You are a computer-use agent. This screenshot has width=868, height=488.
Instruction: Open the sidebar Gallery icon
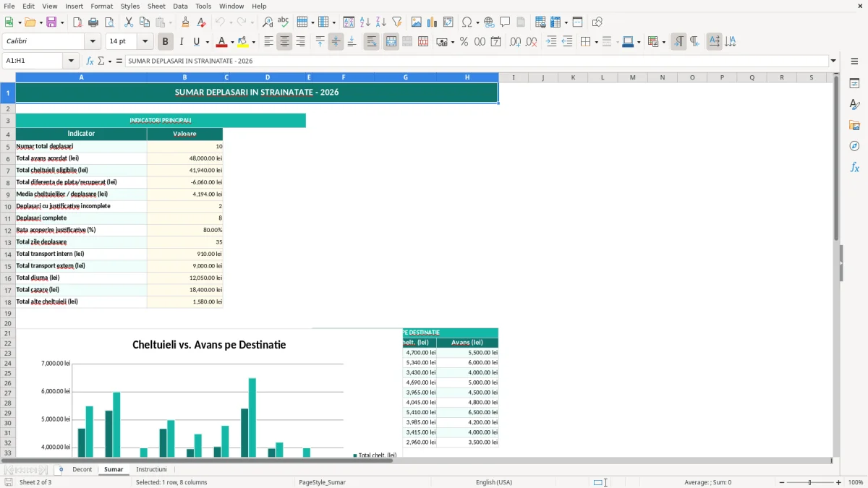854,126
